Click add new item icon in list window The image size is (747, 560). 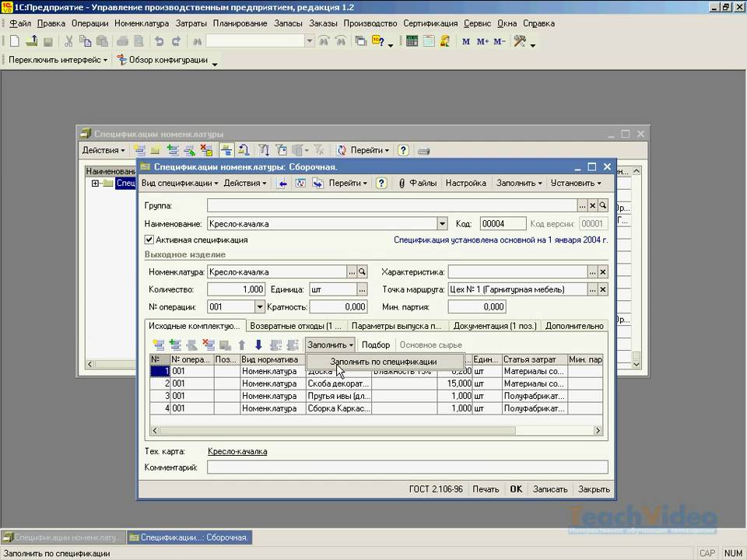tap(139, 150)
